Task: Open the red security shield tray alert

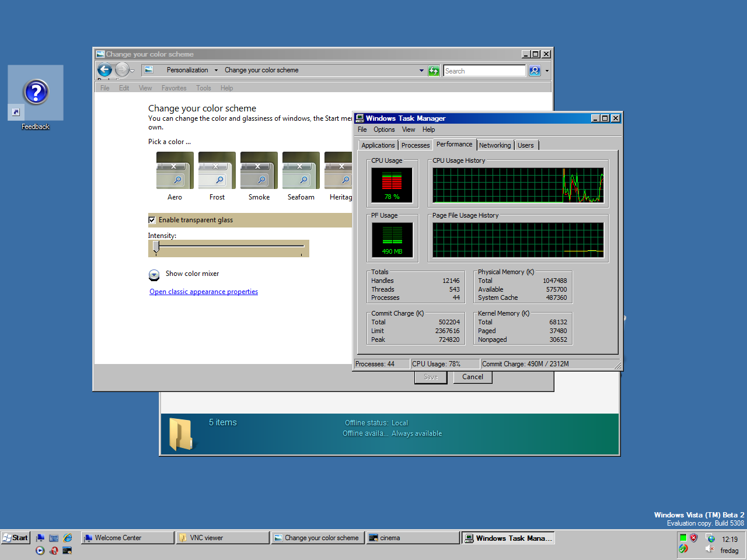Action: (x=693, y=538)
